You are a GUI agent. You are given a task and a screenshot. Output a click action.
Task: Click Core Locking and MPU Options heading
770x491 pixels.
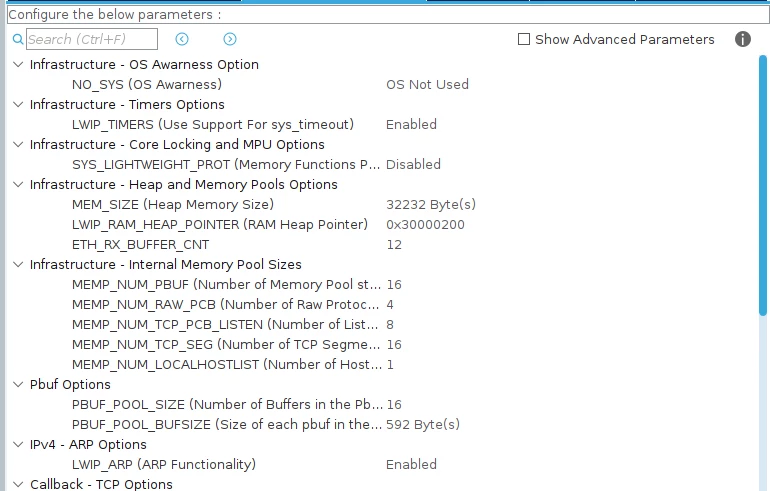tap(177, 144)
